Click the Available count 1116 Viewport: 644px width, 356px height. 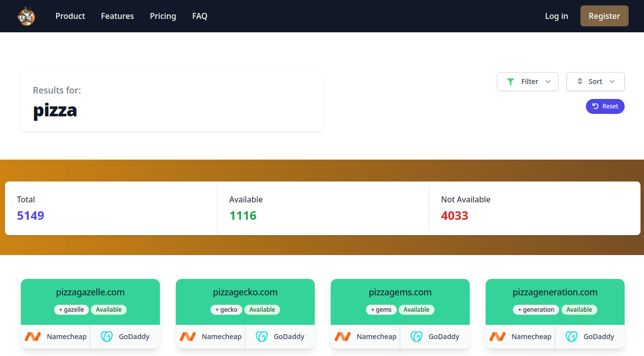pos(243,215)
